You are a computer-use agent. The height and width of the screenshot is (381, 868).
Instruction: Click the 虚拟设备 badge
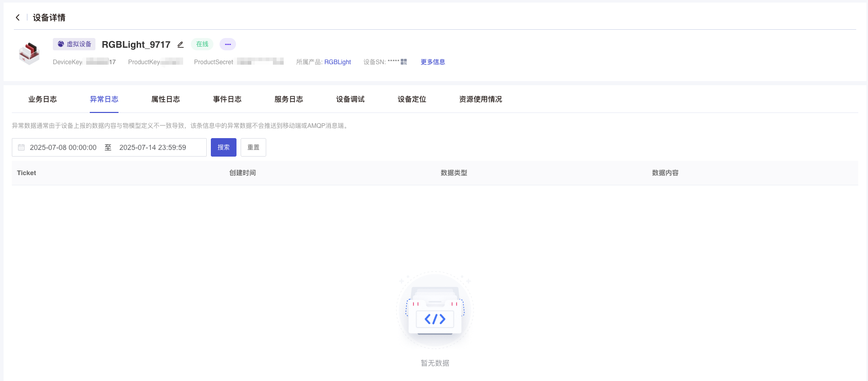(x=74, y=44)
